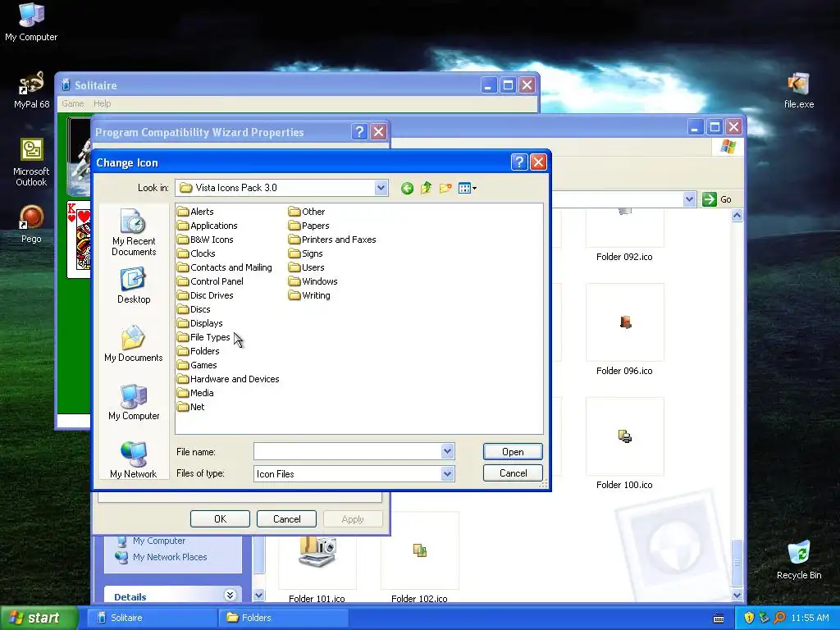Jump to Desktop in places bar
840x630 pixels.
[x=134, y=285]
